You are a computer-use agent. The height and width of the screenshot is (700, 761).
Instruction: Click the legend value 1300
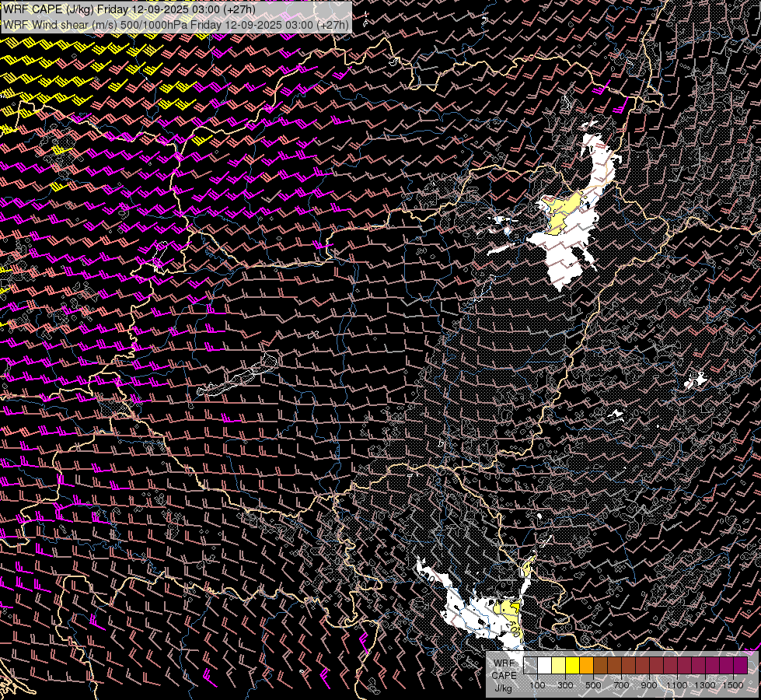(705, 685)
